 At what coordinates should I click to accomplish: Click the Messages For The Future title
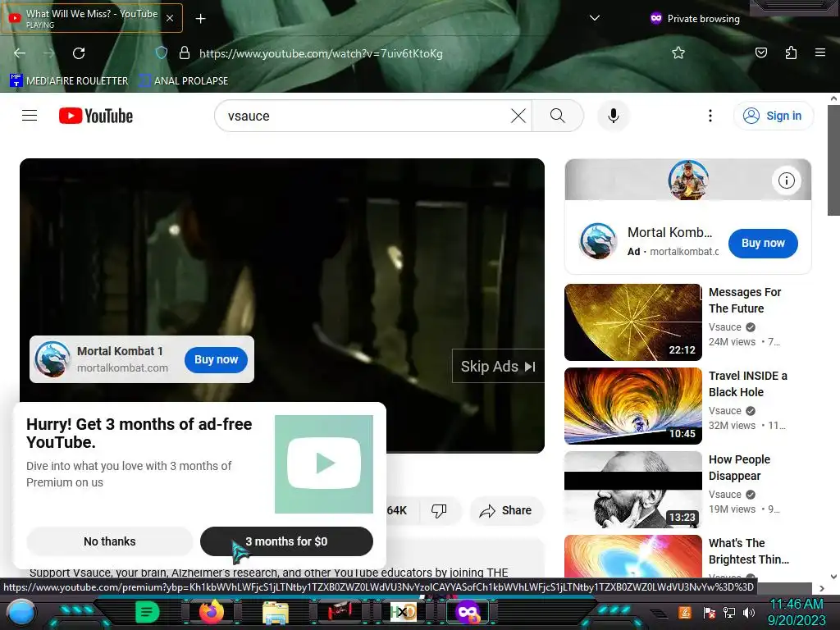(x=745, y=300)
